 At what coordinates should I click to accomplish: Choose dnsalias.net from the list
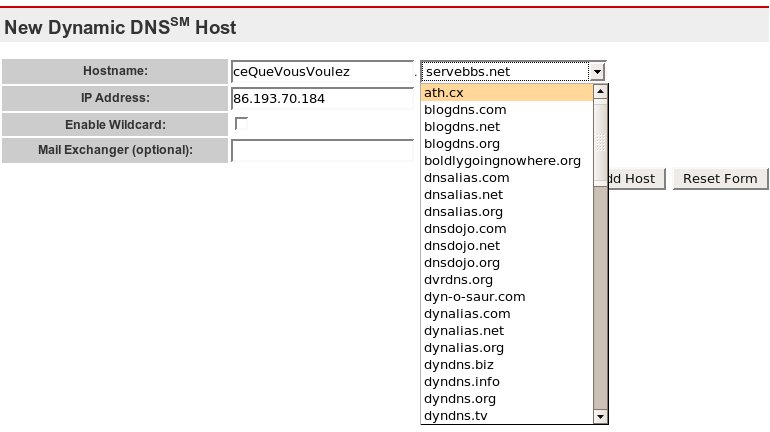pyautogui.click(x=506, y=195)
